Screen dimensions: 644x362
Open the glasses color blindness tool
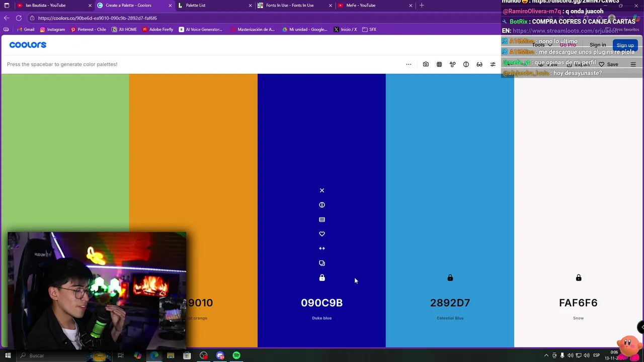[x=479, y=64]
